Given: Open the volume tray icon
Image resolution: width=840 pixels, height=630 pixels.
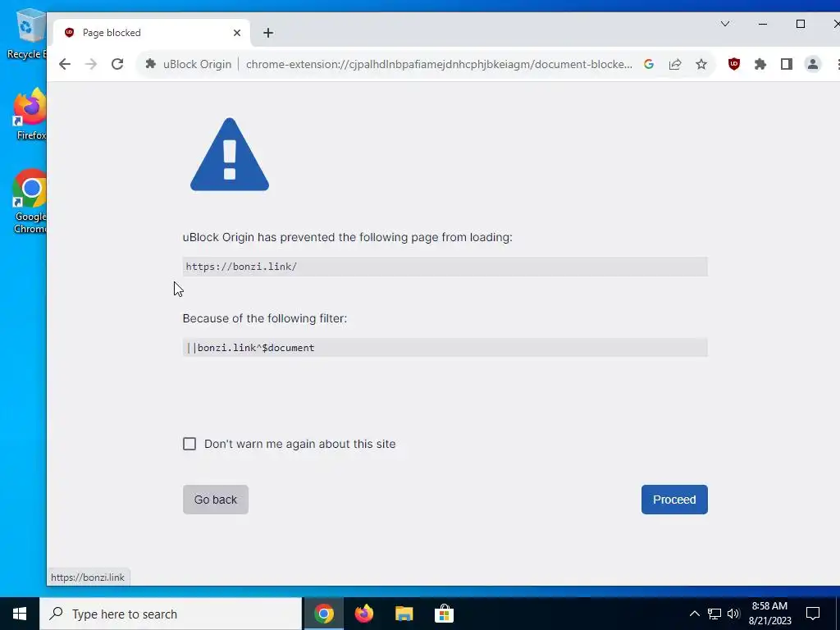Looking at the screenshot, I should pos(733,614).
